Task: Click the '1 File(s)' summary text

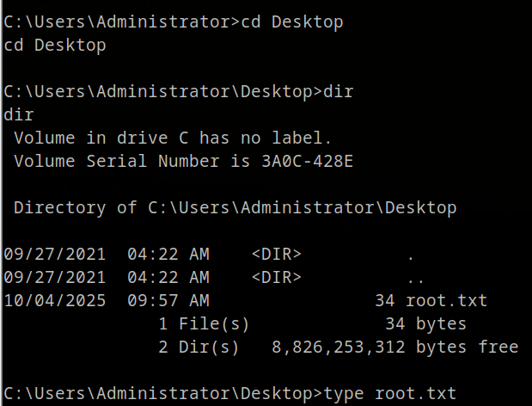Action: click(204, 323)
